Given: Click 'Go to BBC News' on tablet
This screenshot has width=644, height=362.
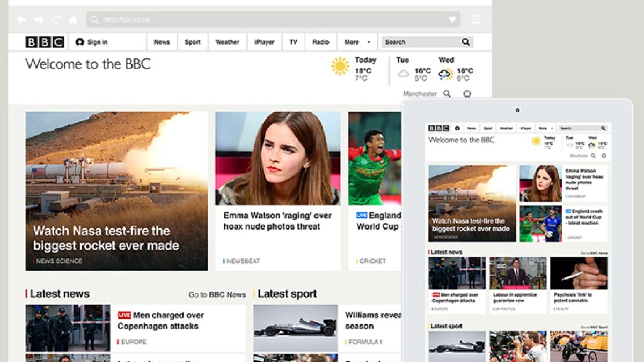Looking at the screenshot, I should 594,253.
